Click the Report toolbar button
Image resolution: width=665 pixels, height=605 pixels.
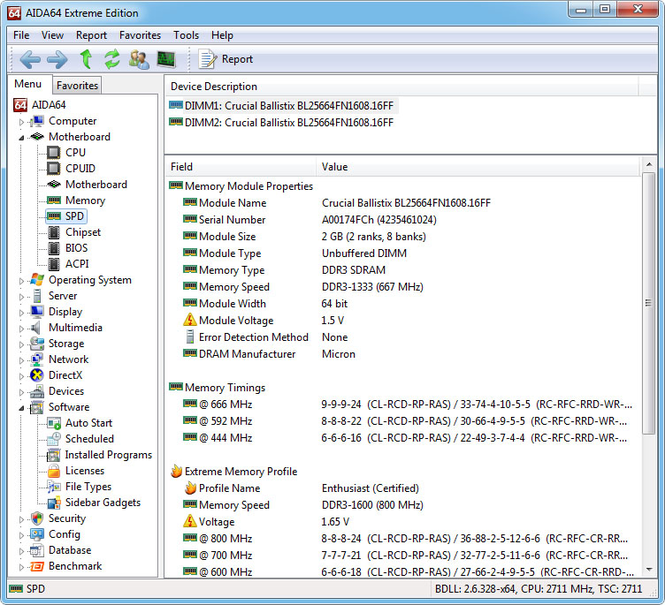tap(226, 59)
